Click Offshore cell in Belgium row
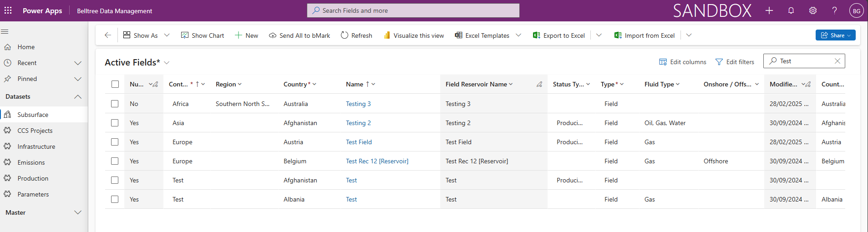The height and width of the screenshot is (232, 868). pos(716,161)
